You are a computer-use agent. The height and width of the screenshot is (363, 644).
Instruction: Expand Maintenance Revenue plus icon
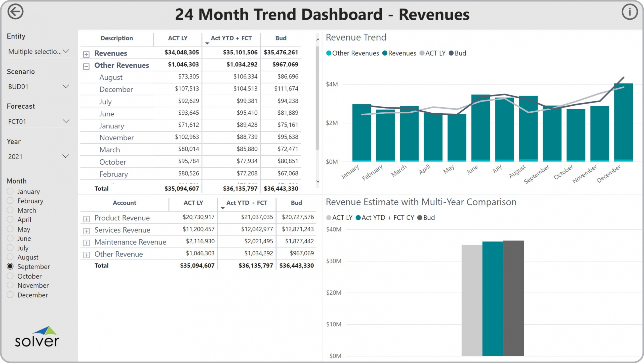click(86, 243)
